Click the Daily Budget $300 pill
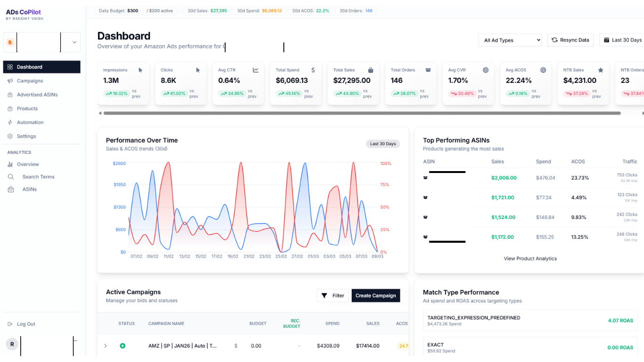Viewport: 644px width, 362px height. point(136,10)
